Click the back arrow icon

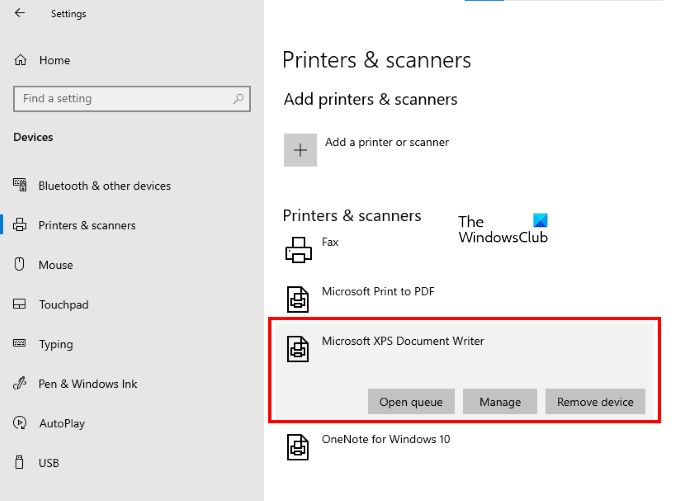(x=21, y=14)
